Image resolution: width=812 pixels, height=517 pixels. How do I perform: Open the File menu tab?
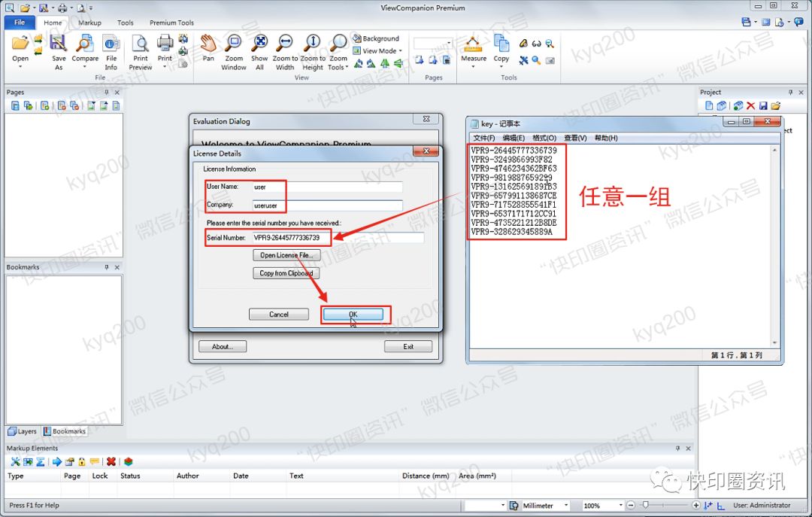point(20,23)
